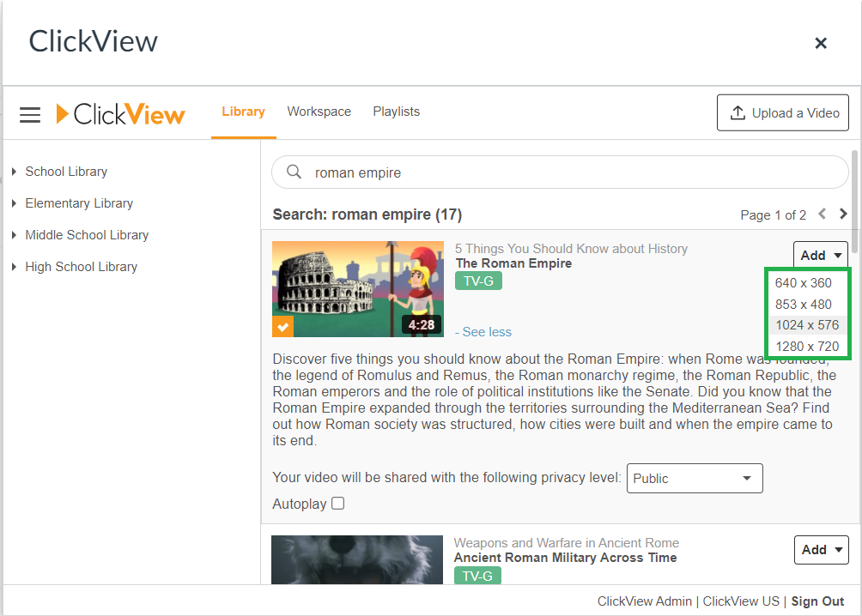Image resolution: width=862 pixels, height=616 pixels.
Task: Close the ClickView dialog
Action: pos(821,43)
